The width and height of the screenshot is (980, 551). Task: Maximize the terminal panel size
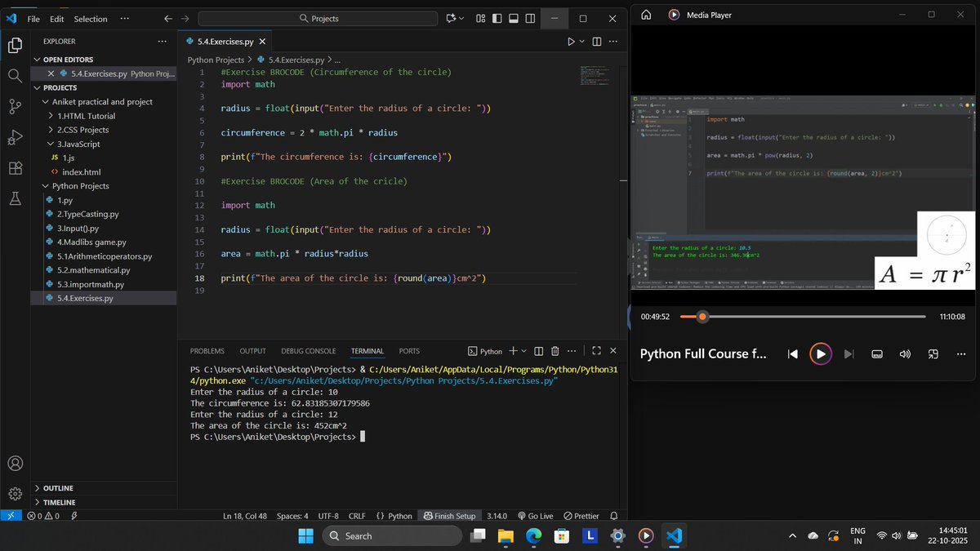pos(596,351)
